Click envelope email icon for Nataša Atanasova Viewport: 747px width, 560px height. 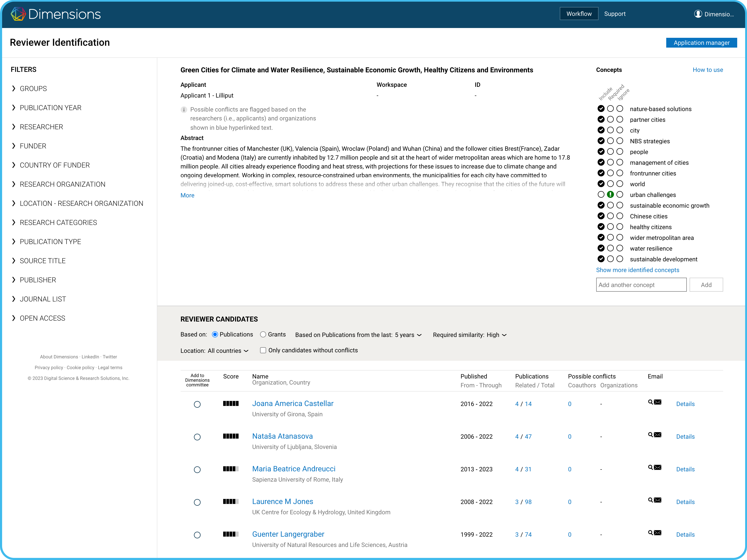[658, 435]
